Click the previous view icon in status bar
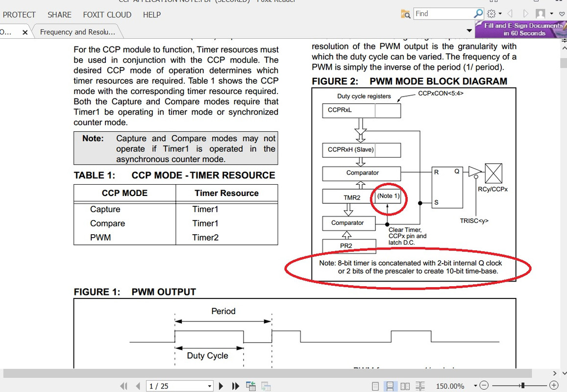567x392 pixels. click(x=250, y=386)
